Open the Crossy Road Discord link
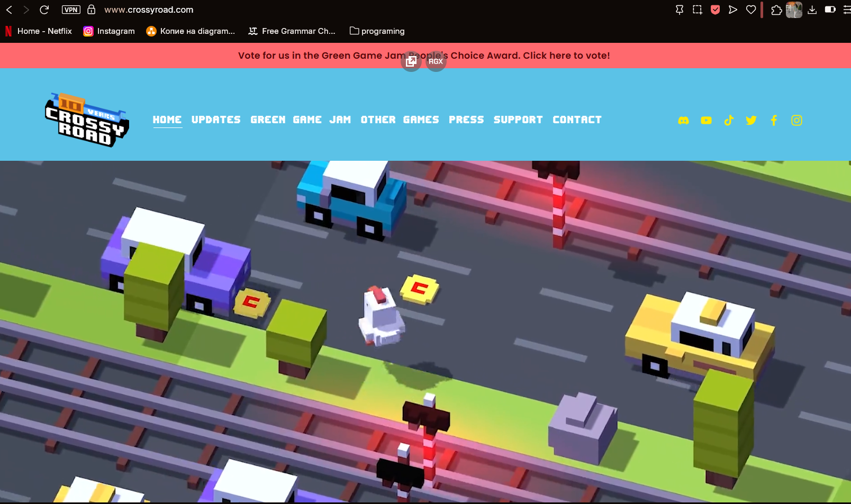Viewport: 851px width, 504px height. click(x=683, y=121)
